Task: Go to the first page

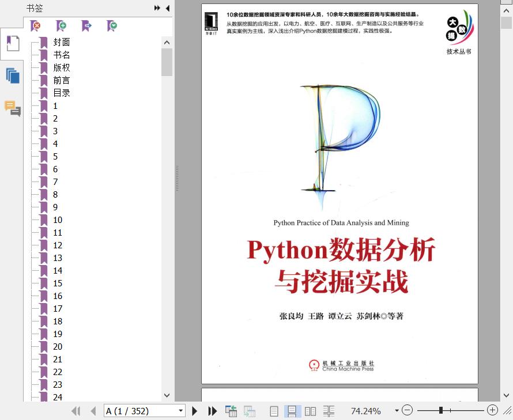Action: coord(76,411)
